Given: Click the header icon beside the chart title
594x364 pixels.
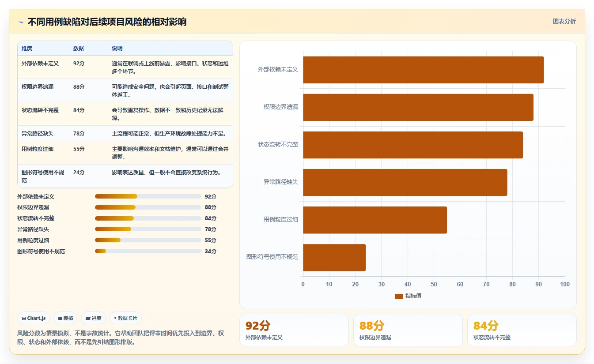Looking at the screenshot, I should 21,22.
